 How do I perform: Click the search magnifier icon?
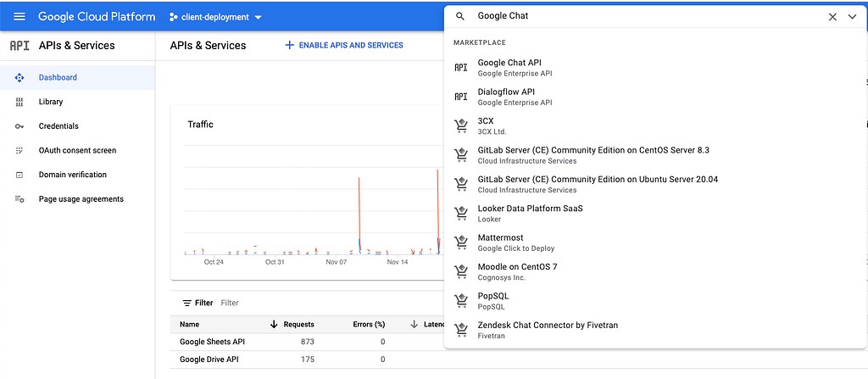tap(460, 17)
